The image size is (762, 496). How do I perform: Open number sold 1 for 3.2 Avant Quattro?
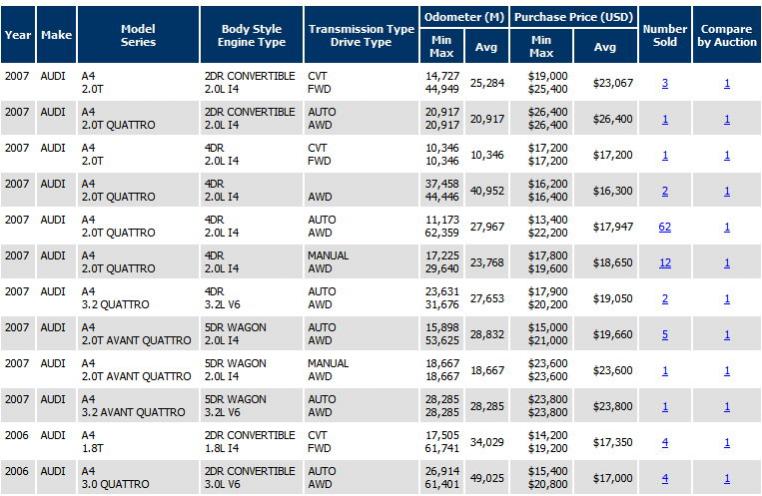(x=665, y=407)
